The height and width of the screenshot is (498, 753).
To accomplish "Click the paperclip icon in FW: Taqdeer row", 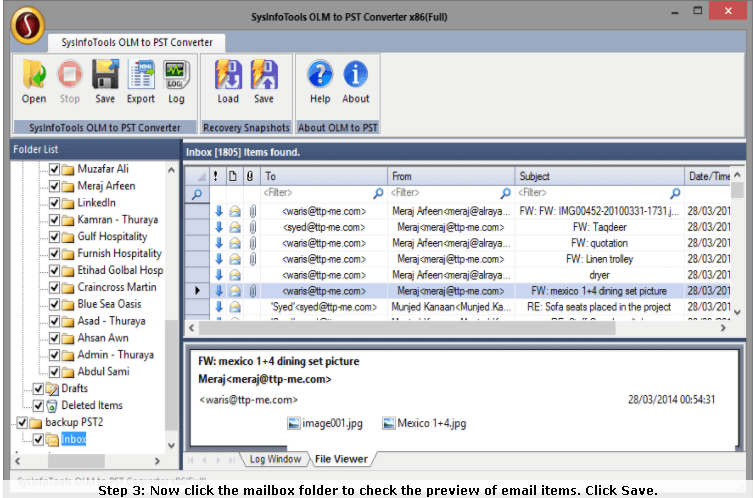I will pyautogui.click(x=253, y=227).
